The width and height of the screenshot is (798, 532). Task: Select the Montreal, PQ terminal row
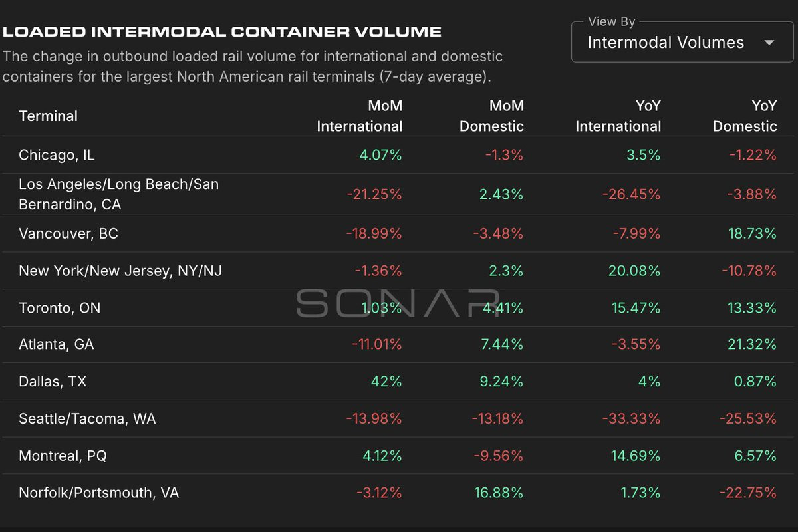pyautogui.click(x=399, y=456)
